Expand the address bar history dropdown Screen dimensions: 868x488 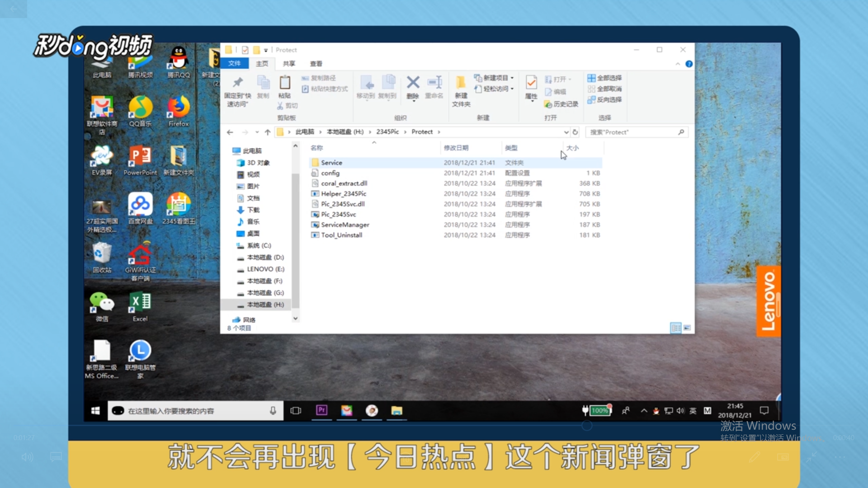click(x=566, y=132)
